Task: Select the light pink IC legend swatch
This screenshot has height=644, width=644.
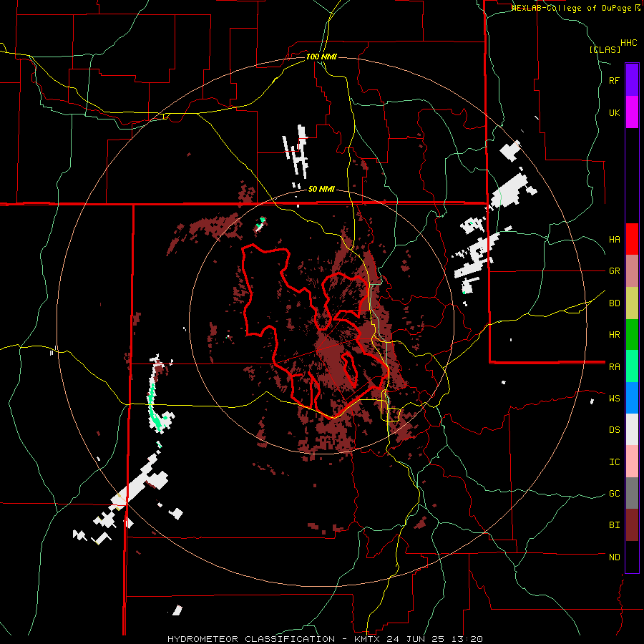Action: tap(632, 462)
